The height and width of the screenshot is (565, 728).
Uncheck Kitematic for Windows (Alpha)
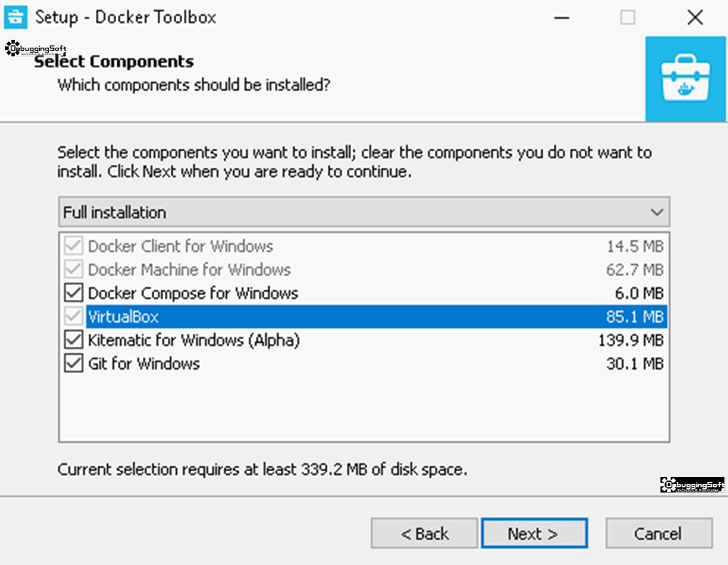coord(73,340)
